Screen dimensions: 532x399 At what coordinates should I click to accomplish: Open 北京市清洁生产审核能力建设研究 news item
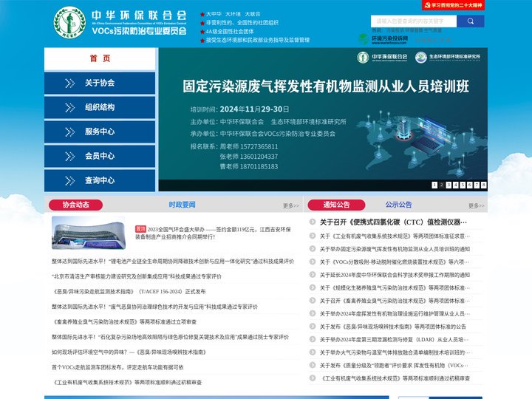click(x=137, y=276)
